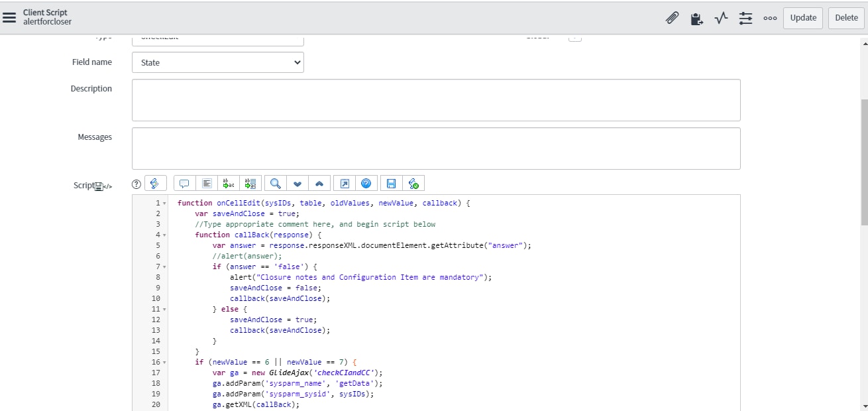Image resolution: width=868 pixels, height=411 pixels.
Task: Click into the Description text area
Action: [436, 100]
